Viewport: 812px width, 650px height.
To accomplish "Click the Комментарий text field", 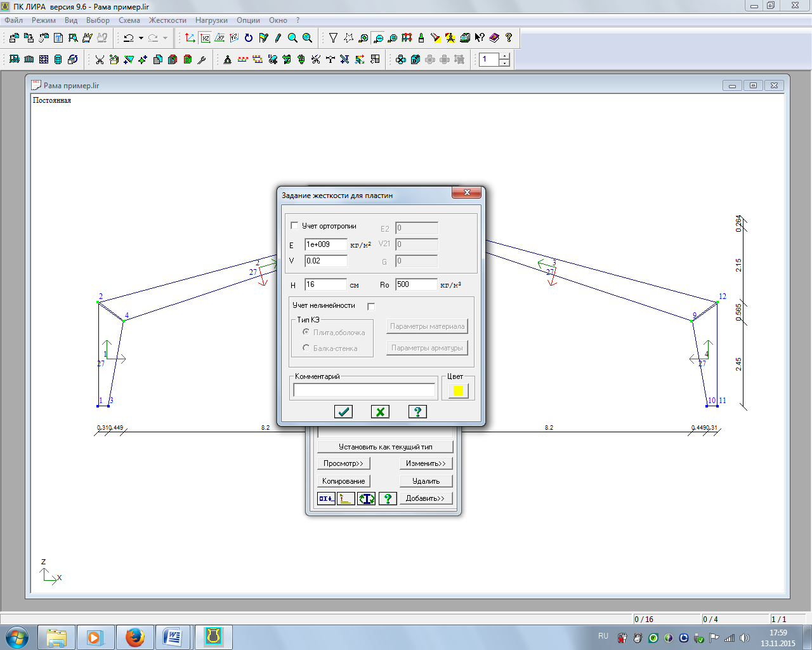I will coord(364,390).
